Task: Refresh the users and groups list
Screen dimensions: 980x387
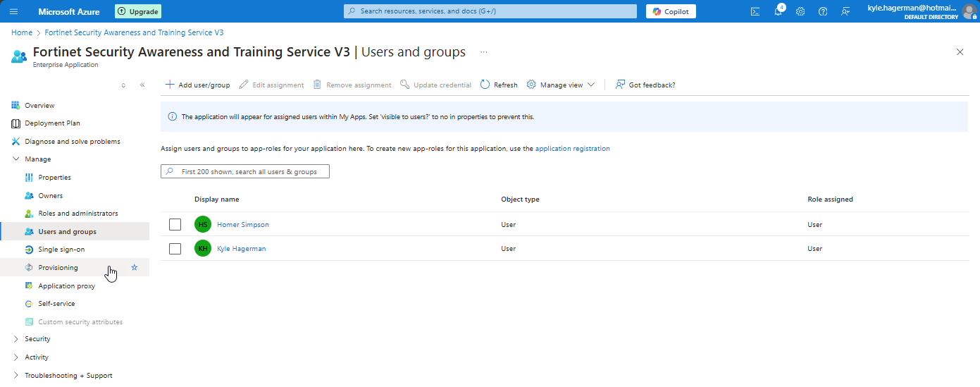Action: coord(499,85)
